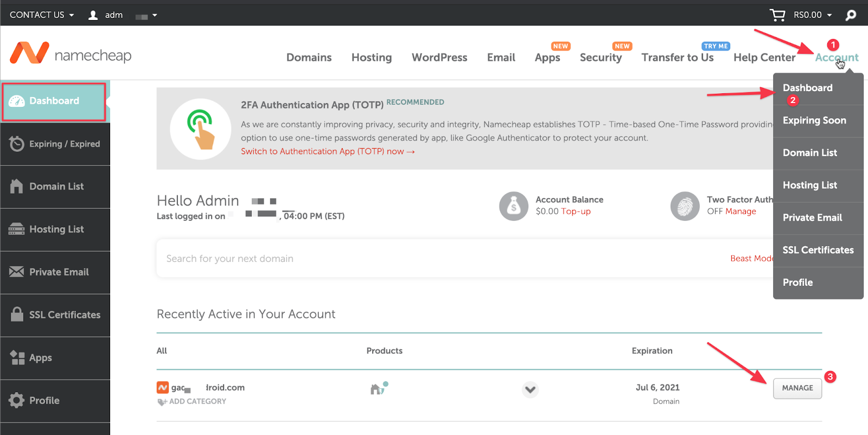Click the domain name ending in roid.com

pyautogui.click(x=208, y=388)
